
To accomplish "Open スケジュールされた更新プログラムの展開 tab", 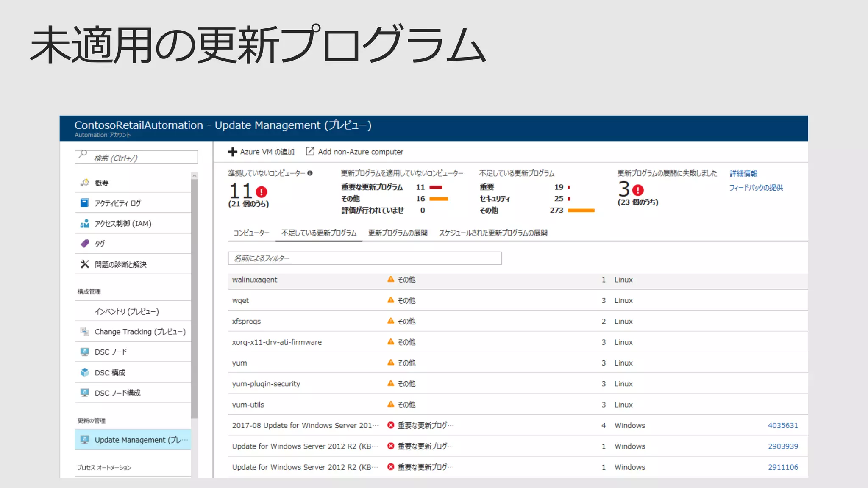I will click(x=493, y=233).
